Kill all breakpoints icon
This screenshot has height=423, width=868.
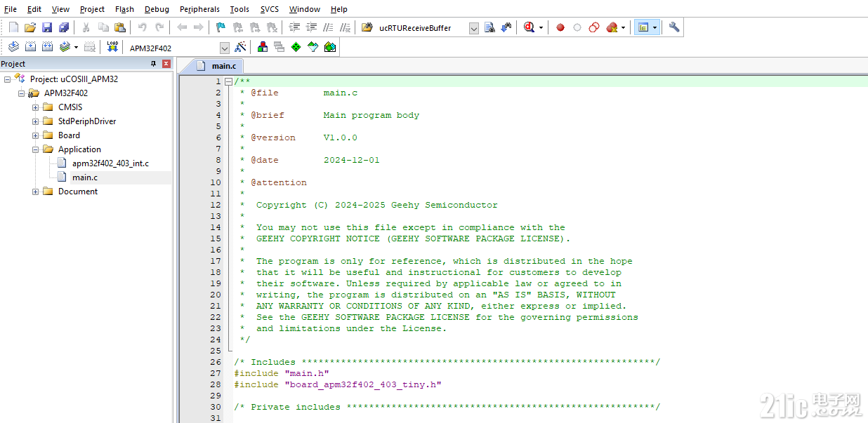[x=612, y=27]
